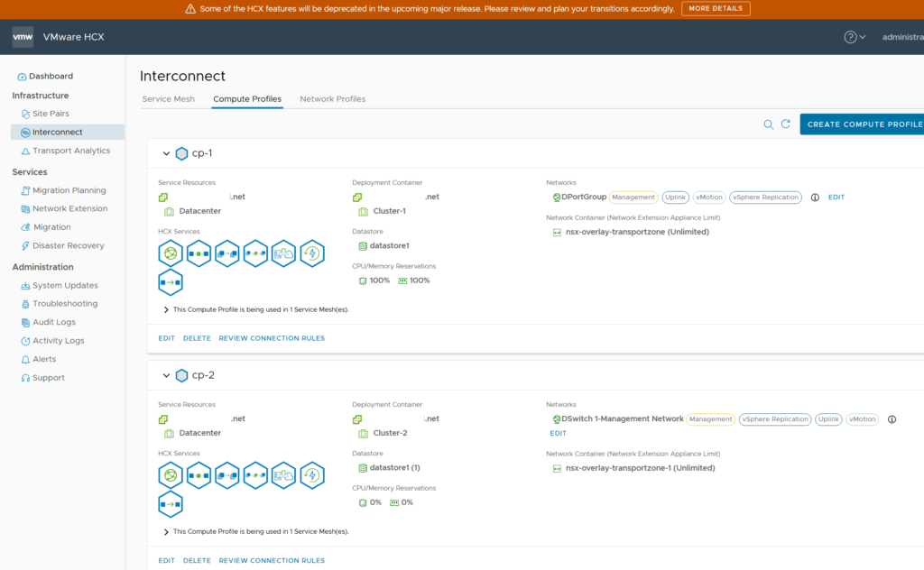This screenshot has height=570, width=924.
Task: Expand cp-1 Service Mesh usage details
Action: (x=166, y=309)
